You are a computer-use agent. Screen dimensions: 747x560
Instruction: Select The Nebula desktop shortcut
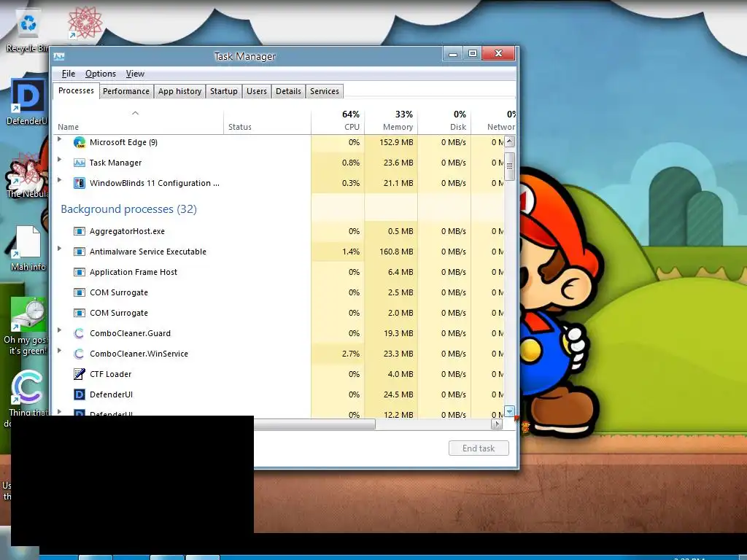click(x=27, y=175)
